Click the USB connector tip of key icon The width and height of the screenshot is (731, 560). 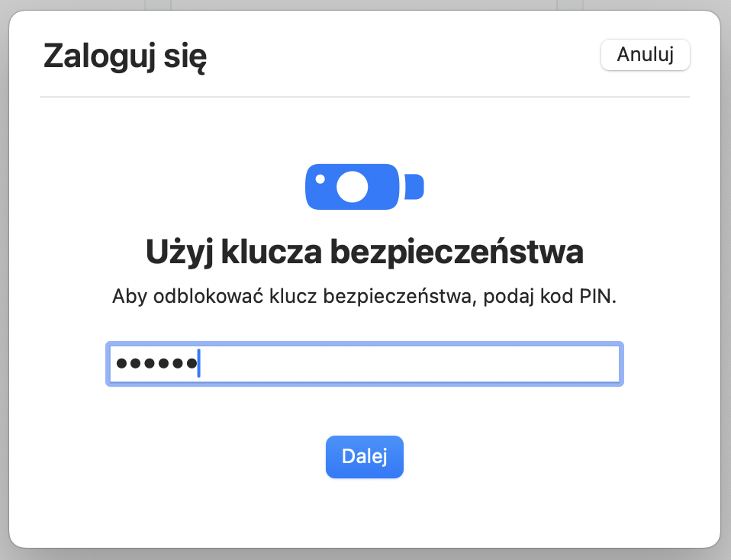tap(414, 186)
